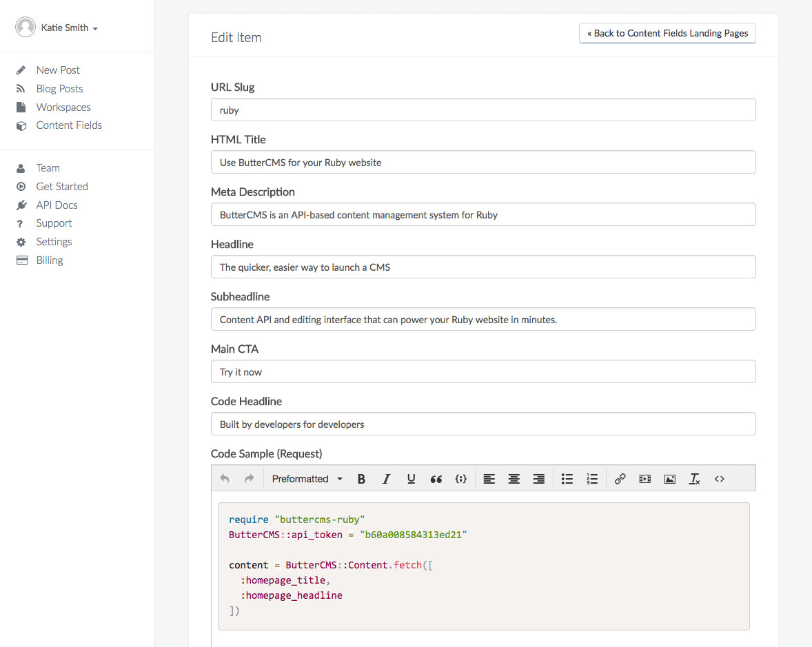Insert an image into the code sample
812x647 pixels.
pos(669,479)
